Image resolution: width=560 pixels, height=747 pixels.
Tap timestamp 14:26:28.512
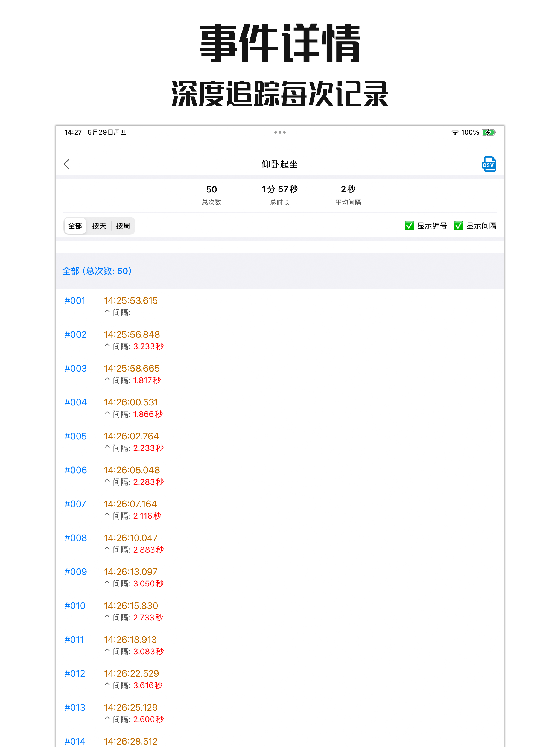point(131,742)
